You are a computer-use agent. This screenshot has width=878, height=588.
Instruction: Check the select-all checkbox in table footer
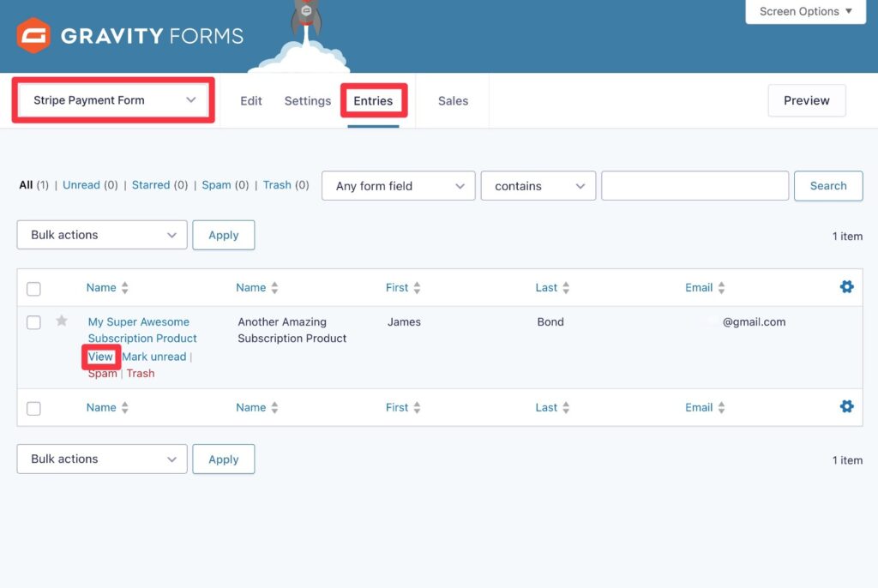pyautogui.click(x=33, y=409)
